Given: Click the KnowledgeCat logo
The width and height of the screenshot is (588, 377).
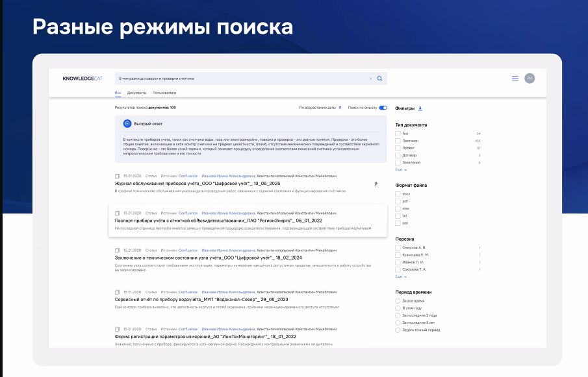Looking at the screenshot, I should click(x=83, y=79).
